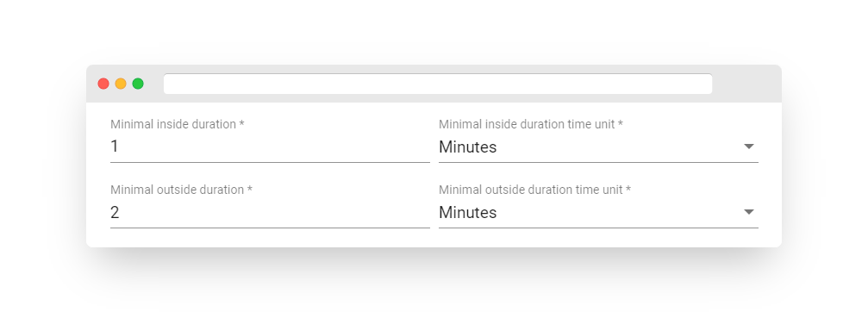Select the Minutes value for outside duration unit
The width and height of the screenshot is (868, 312).
[x=468, y=212]
